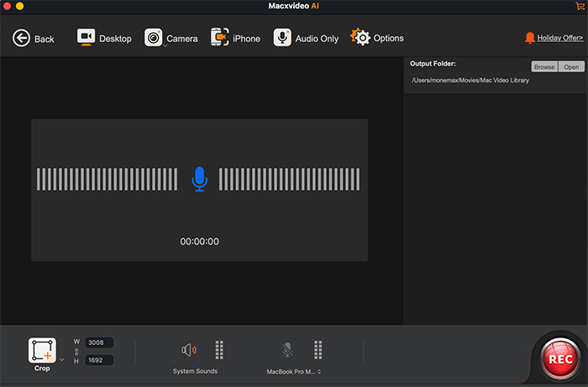Toggle the System Sounds speaker icon
This screenshot has width=588, height=387.
tap(189, 350)
